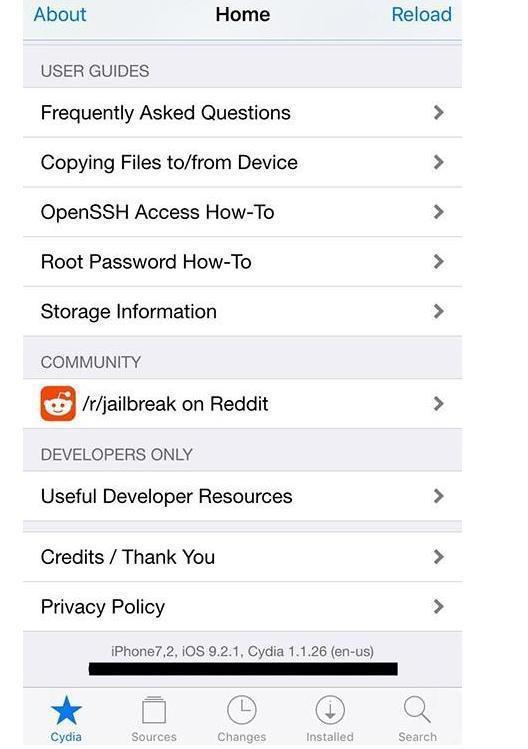Screen dimensions: 528x749
Task: Tap the Reload button
Action: [421, 14]
